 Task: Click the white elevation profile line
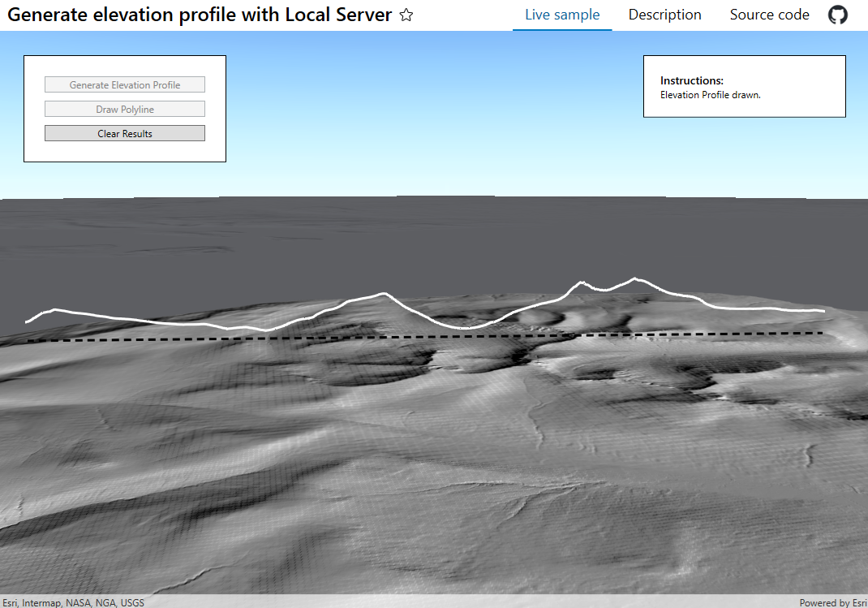point(381,292)
